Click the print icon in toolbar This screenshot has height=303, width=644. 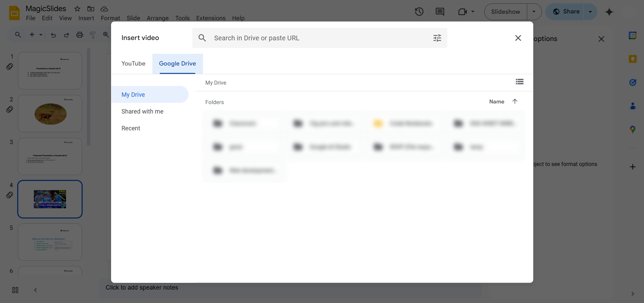(x=80, y=35)
